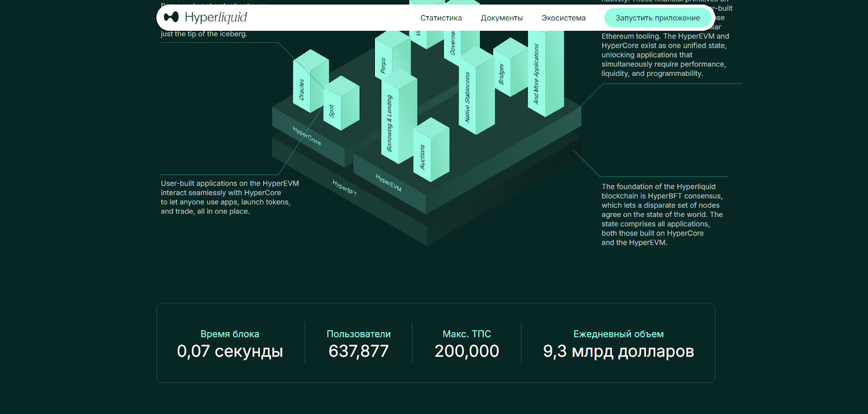Select the And More Applications block
Image resolution: width=868 pixels, height=414 pixels.
click(x=546, y=74)
